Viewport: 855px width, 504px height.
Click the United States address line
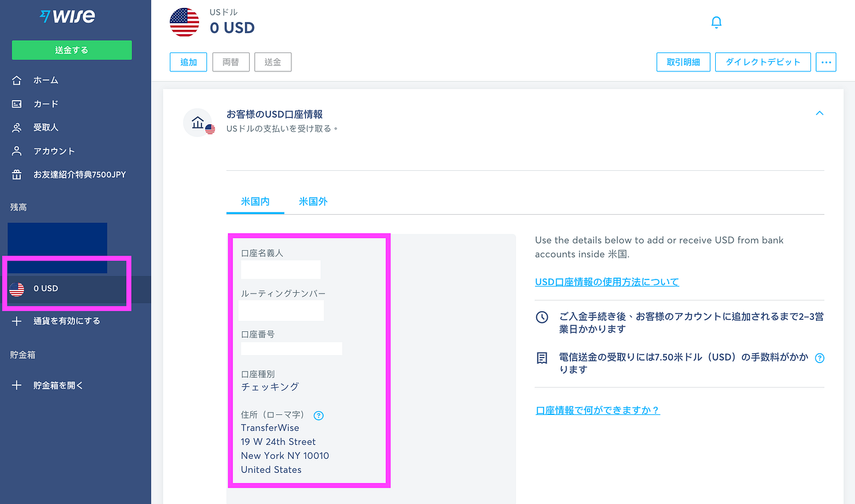click(x=271, y=470)
